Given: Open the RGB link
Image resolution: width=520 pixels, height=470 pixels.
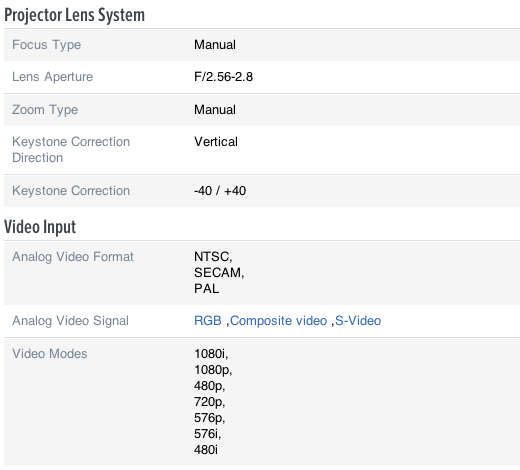Looking at the screenshot, I should point(208,321).
